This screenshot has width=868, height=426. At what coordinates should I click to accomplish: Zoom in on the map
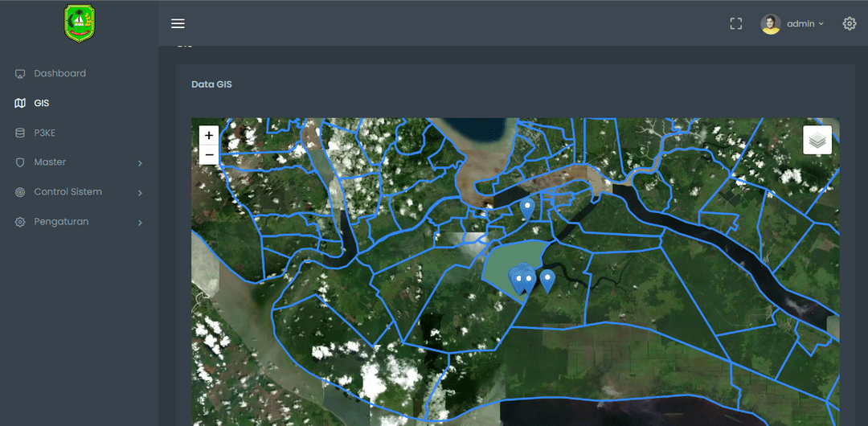209,136
